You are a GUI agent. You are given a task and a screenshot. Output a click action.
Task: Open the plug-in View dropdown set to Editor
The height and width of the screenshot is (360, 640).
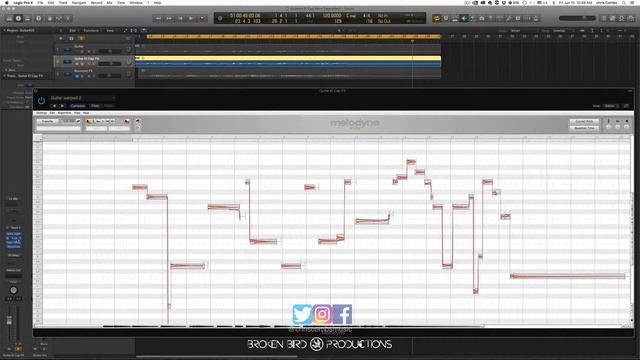611,106
